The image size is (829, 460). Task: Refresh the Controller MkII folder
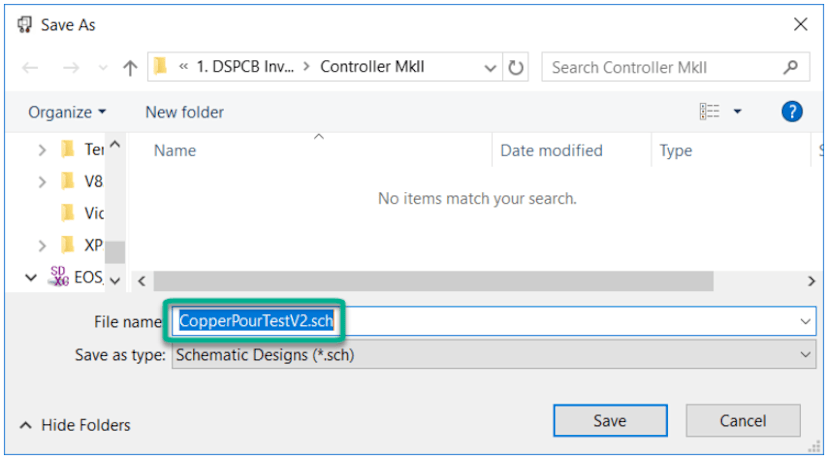coord(515,67)
